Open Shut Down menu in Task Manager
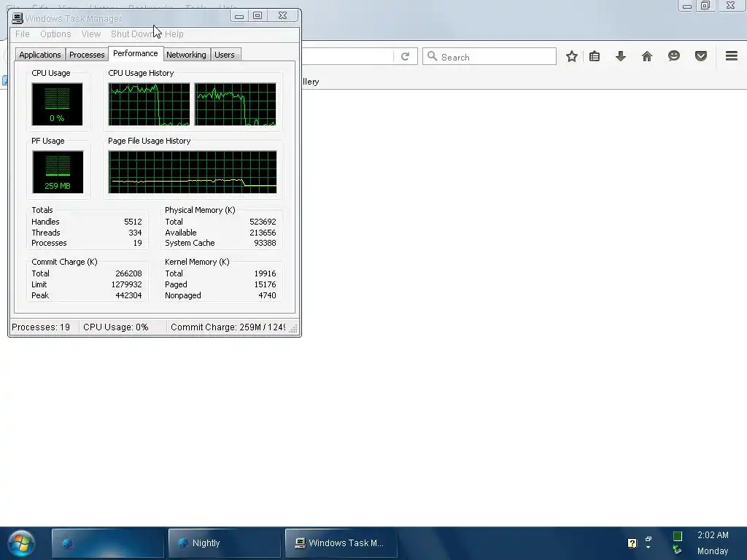The width and height of the screenshot is (747, 560). [132, 34]
